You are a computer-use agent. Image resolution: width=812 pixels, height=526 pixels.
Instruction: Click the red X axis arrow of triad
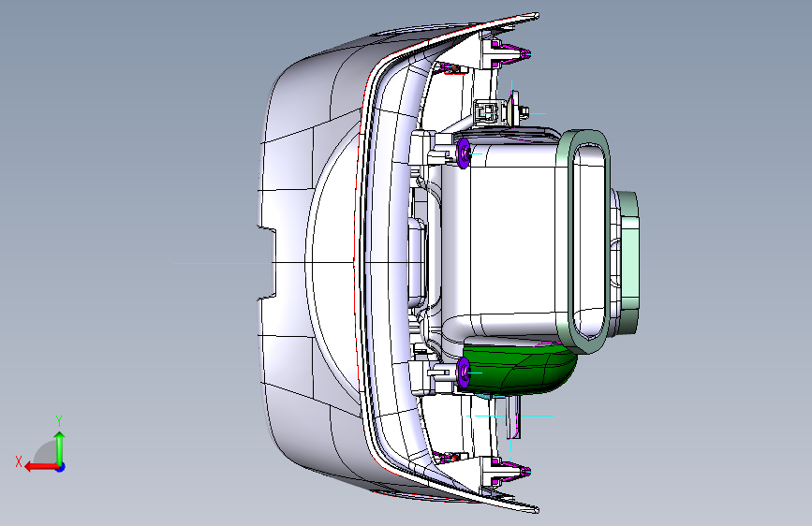[41, 467]
